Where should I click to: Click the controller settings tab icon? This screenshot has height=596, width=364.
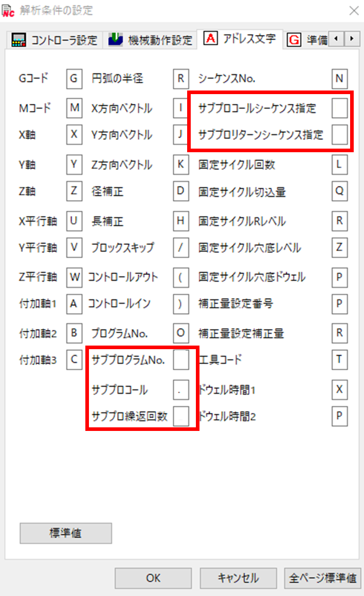point(19,40)
